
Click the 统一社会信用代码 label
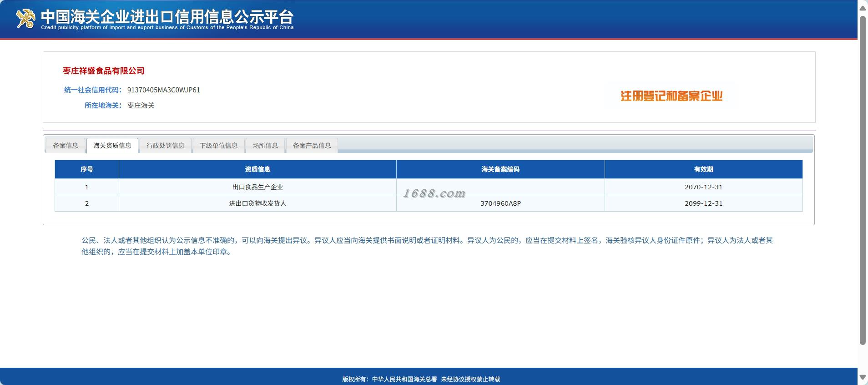pos(93,90)
